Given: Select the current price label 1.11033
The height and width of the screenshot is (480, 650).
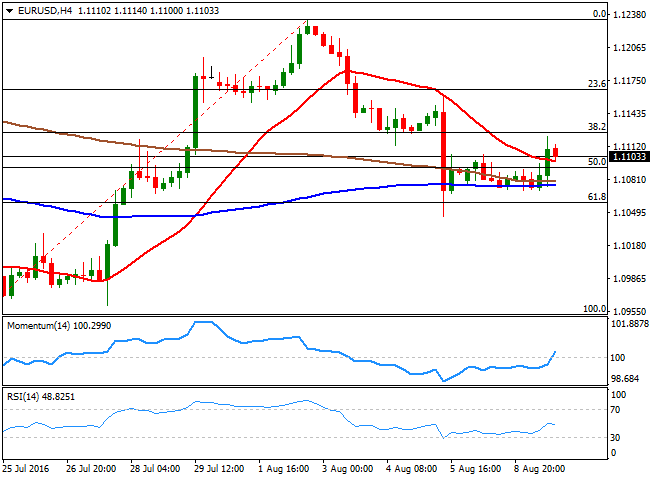Looking at the screenshot, I should coord(629,157).
